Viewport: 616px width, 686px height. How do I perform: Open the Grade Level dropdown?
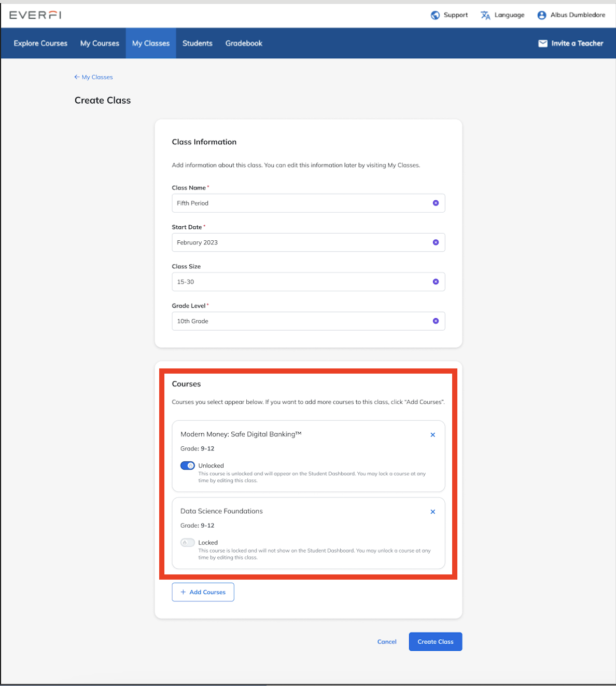(309, 321)
